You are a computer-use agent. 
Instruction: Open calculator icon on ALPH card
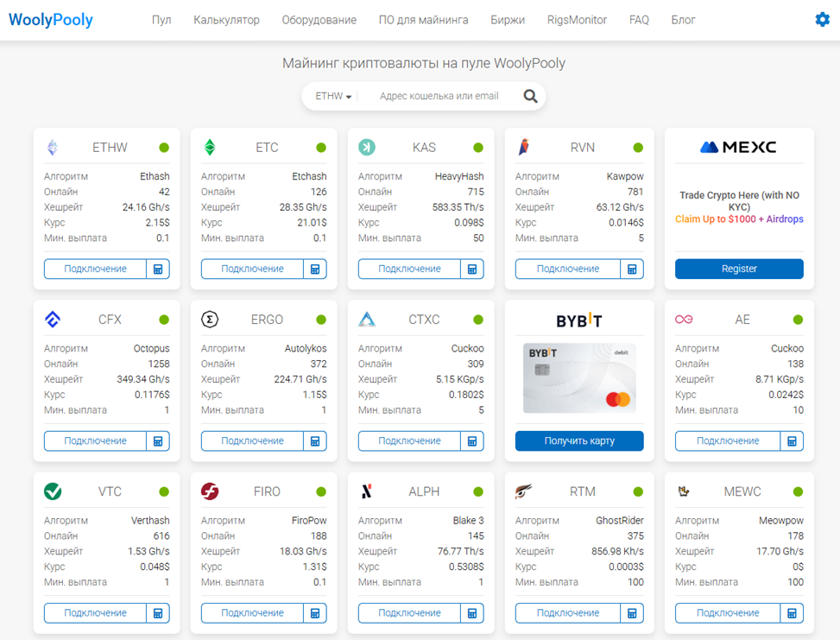tap(472, 613)
